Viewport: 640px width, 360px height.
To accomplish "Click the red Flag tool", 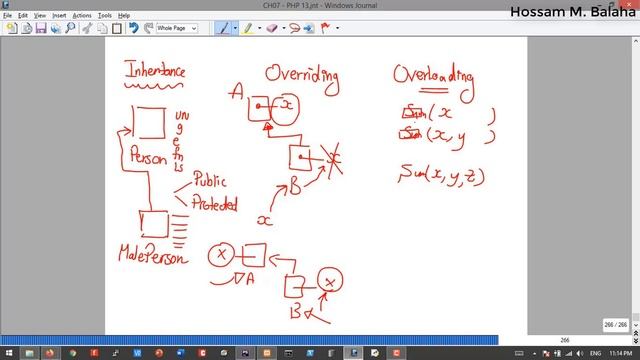I will (x=325, y=28).
